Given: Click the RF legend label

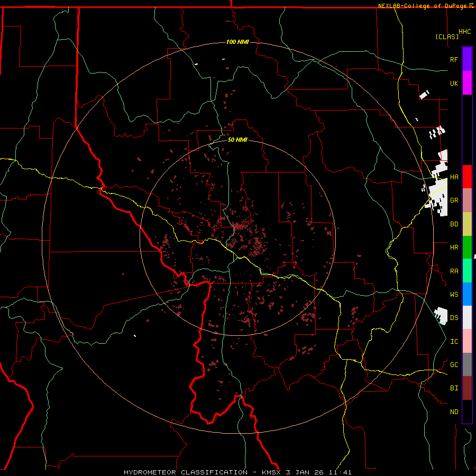Looking at the screenshot, I should (x=454, y=59).
